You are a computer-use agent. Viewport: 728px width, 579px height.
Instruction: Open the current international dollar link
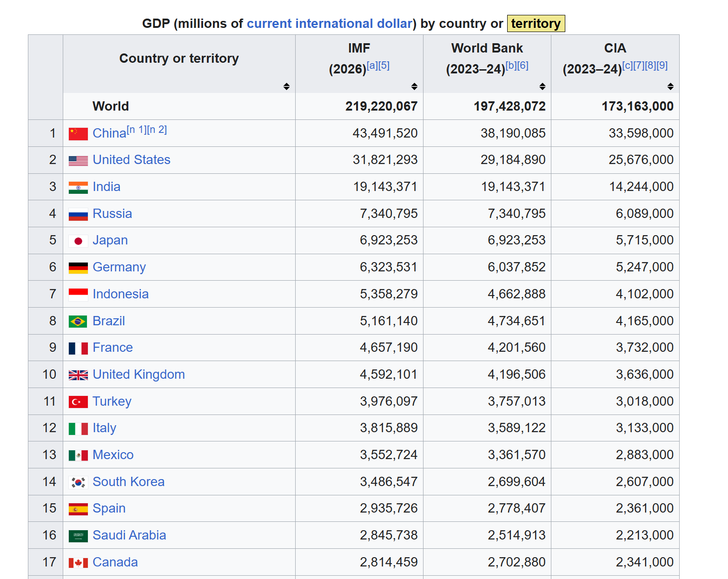330,24
